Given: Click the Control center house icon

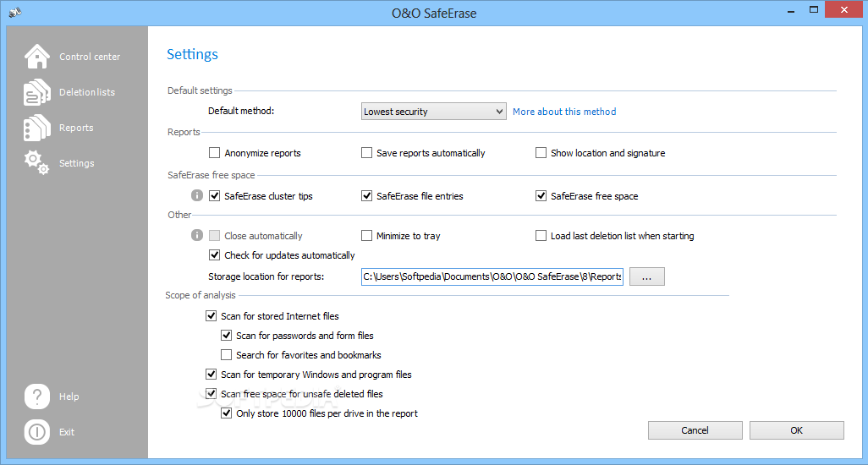Looking at the screenshot, I should pos(37,57).
